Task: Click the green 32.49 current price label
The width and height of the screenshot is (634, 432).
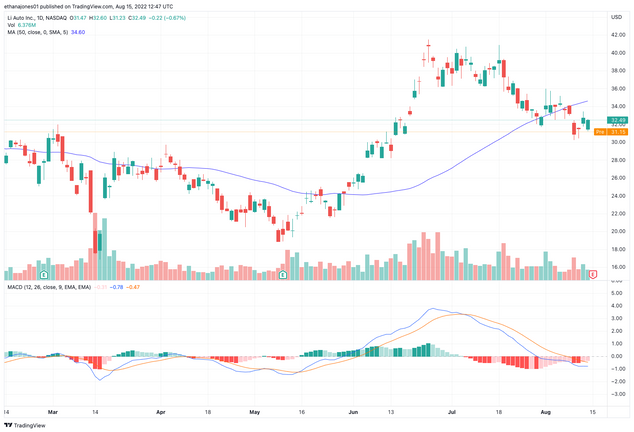Action: (x=617, y=120)
